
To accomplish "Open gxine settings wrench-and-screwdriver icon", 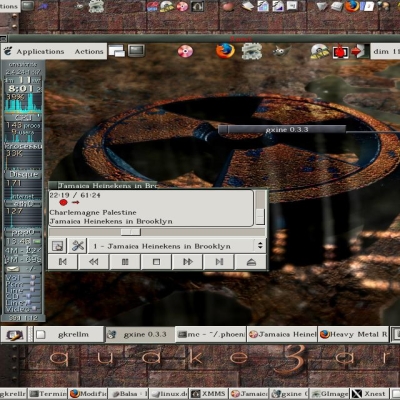I will 78,246.
